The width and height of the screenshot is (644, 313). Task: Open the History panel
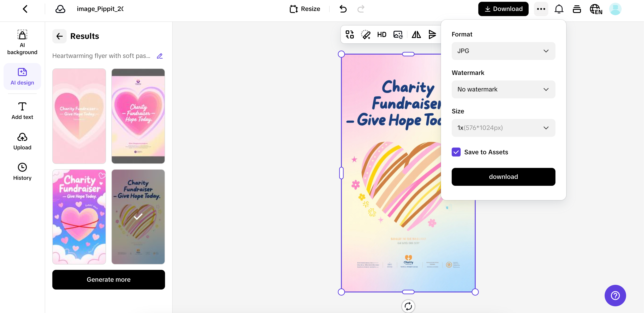tap(22, 172)
